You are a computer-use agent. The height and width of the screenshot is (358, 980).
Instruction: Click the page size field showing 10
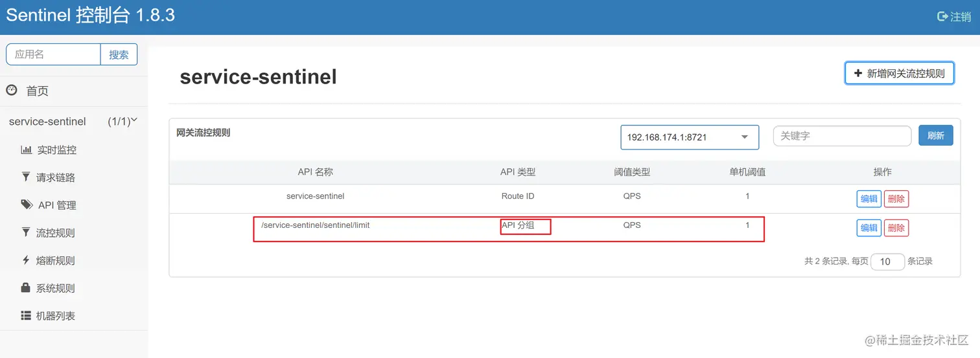(x=887, y=262)
